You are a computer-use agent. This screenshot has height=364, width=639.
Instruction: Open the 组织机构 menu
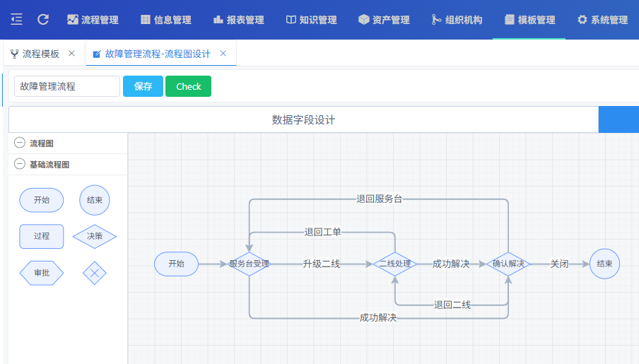pos(457,20)
